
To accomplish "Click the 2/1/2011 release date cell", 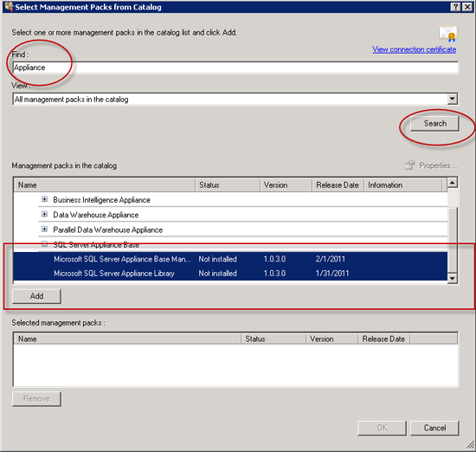I will (331, 259).
